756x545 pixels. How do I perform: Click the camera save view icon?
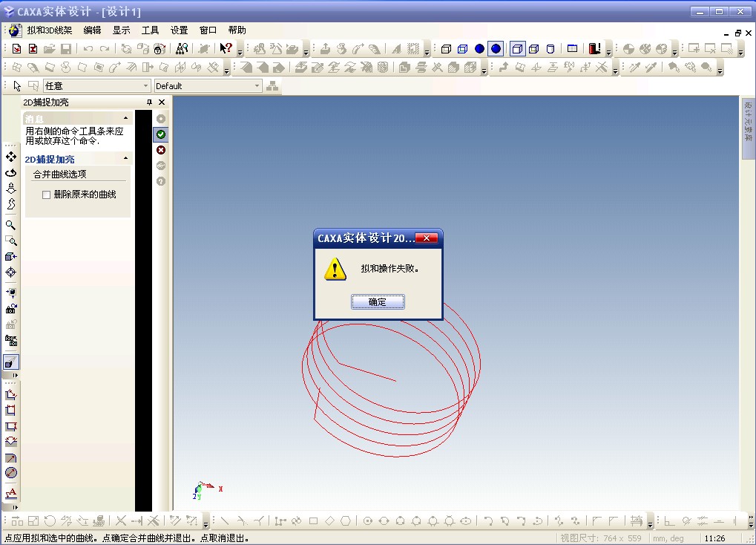[x=10, y=309]
